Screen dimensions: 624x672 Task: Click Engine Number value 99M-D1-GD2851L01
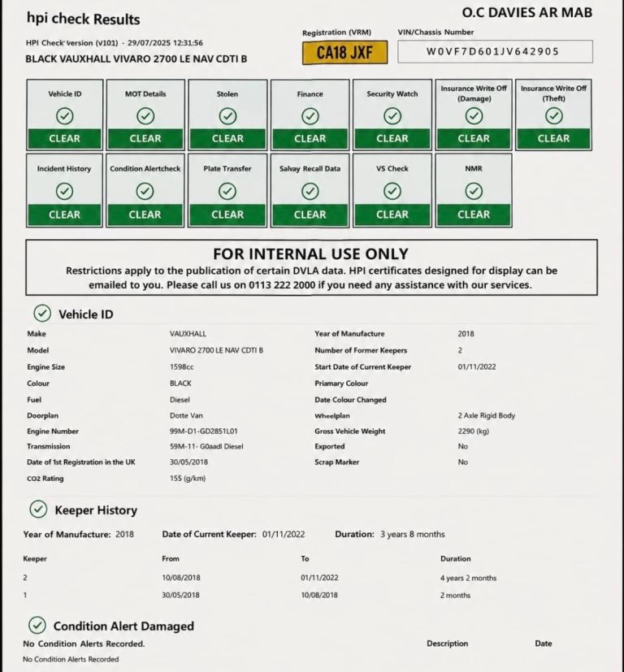204,431
